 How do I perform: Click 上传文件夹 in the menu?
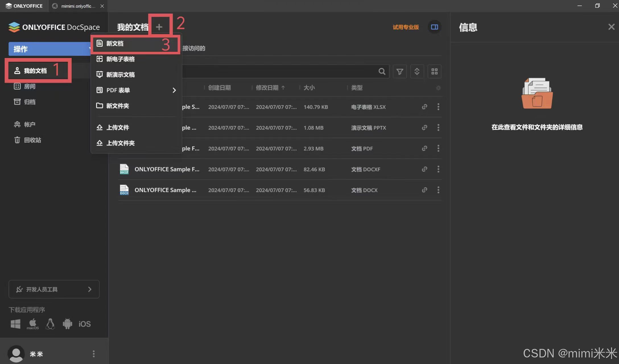click(136, 143)
